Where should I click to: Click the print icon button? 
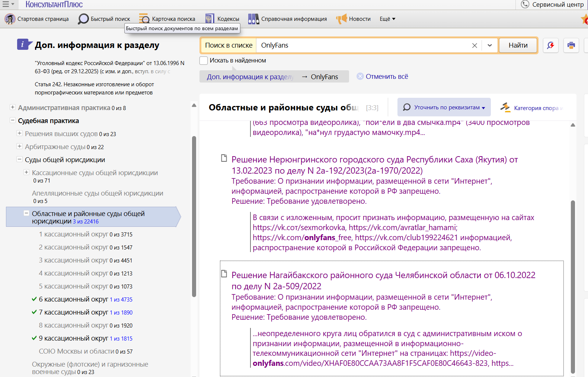(571, 45)
